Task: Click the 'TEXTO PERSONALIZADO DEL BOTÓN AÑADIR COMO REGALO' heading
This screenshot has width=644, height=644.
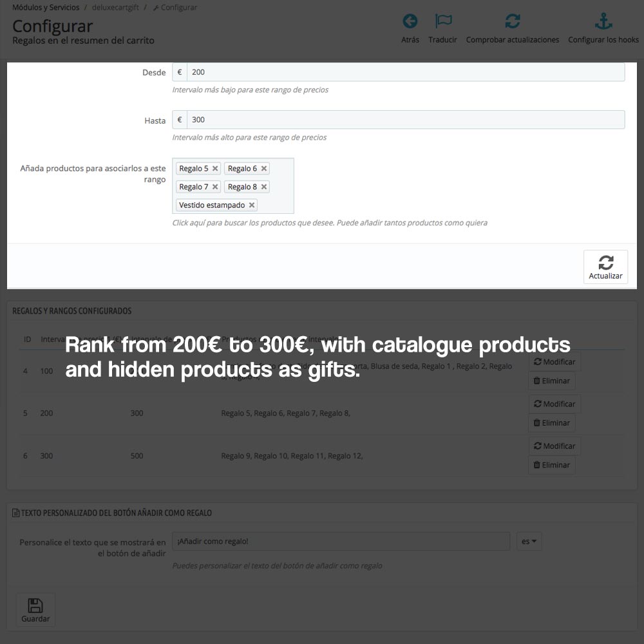Action: pyautogui.click(x=116, y=513)
